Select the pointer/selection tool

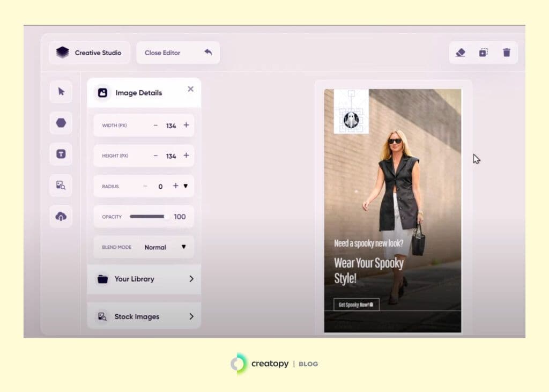click(61, 91)
